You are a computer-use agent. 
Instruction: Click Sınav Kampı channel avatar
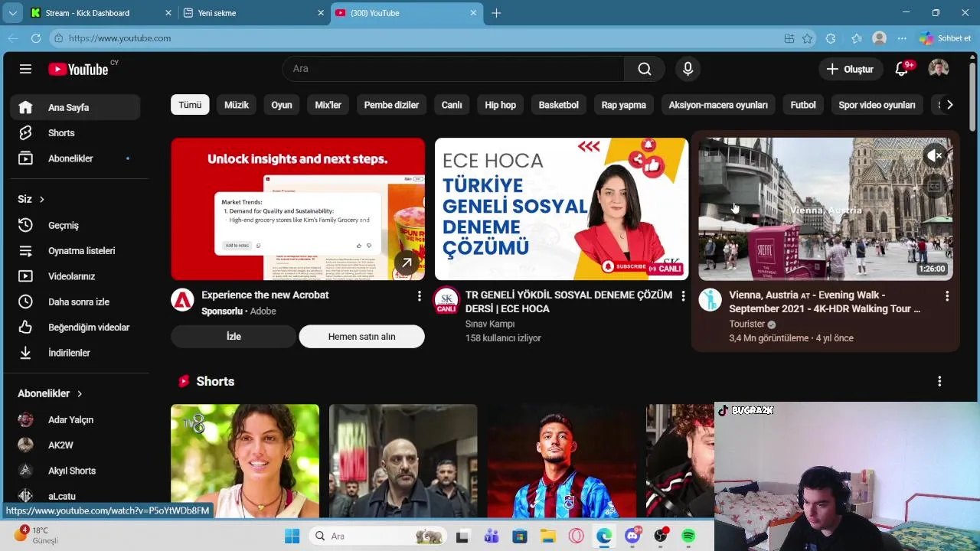point(446,300)
